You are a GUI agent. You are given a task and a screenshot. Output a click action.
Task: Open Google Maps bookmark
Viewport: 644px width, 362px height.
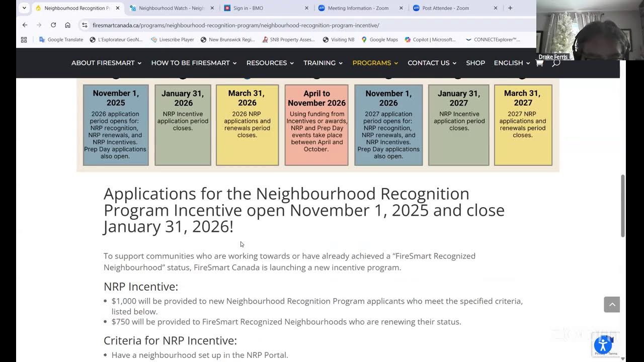(379, 39)
